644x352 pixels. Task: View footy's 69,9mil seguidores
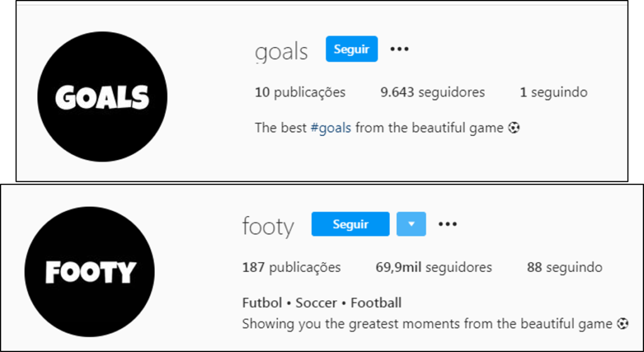point(434,267)
